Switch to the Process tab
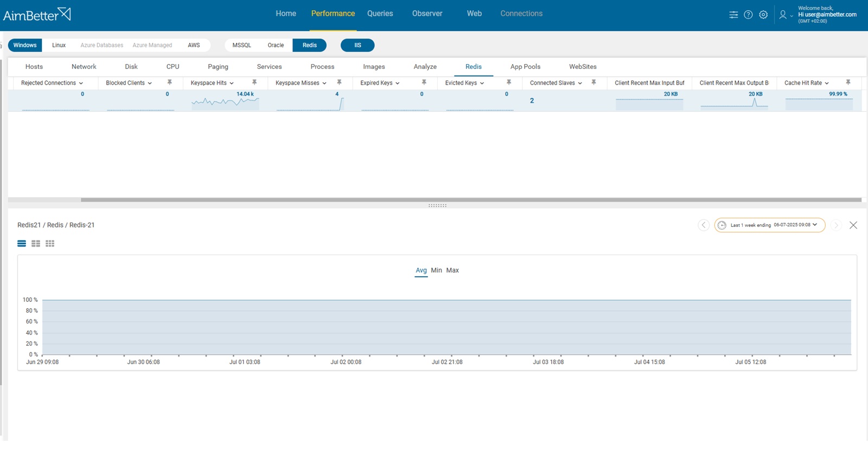868x462 pixels. pyautogui.click(x=322, y=67)
